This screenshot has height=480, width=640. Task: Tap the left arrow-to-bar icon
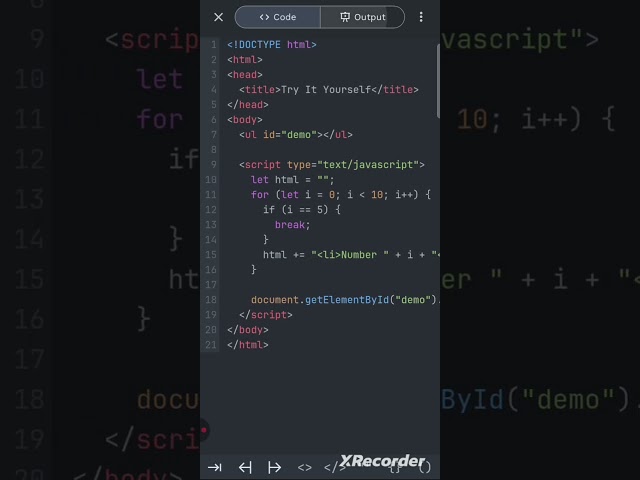pos(245,467)
